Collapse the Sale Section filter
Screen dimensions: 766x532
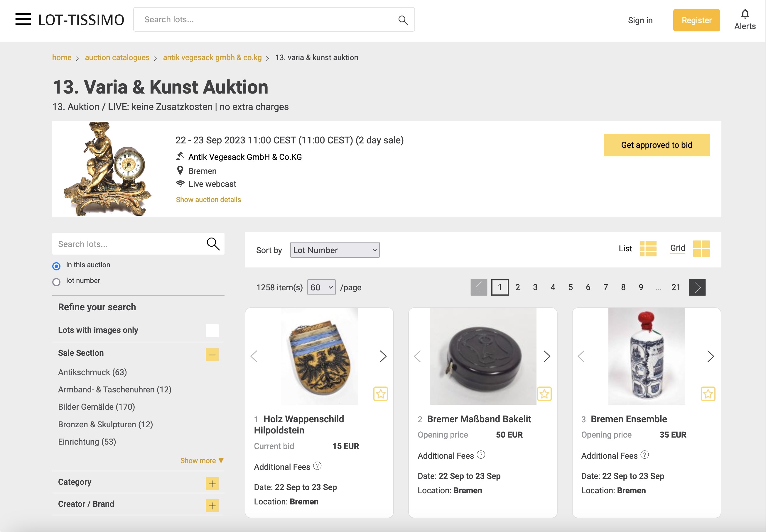coord(212,354)
